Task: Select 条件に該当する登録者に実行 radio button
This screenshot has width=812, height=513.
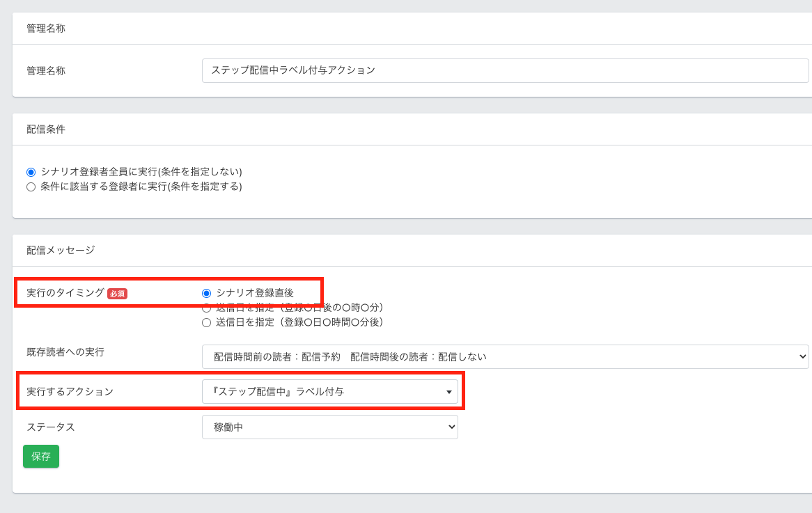Action: point(31,187)
